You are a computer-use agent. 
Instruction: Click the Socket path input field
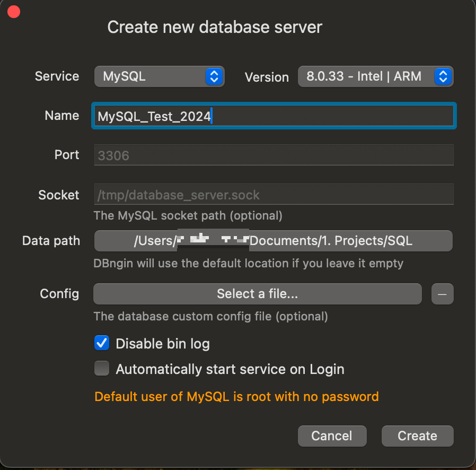(274, 194)
